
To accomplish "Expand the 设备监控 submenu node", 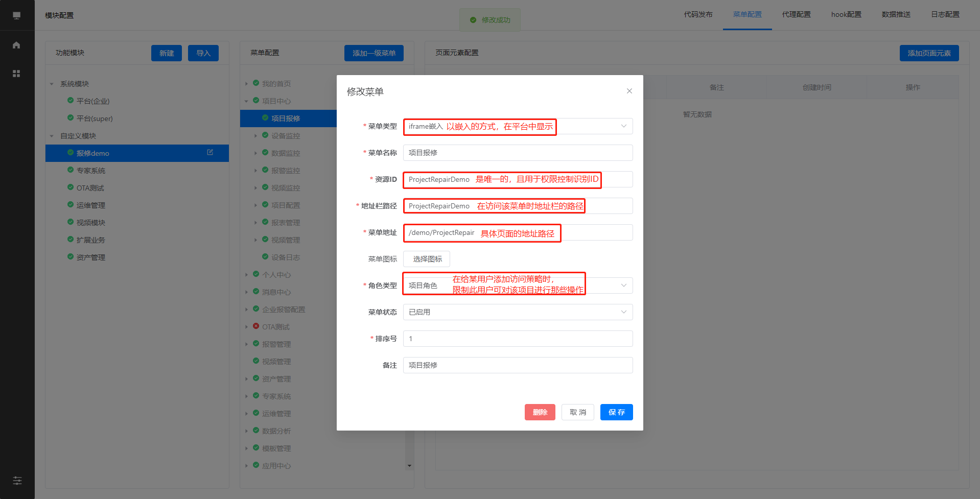I will pyautogui.click(x=255, y=136).
